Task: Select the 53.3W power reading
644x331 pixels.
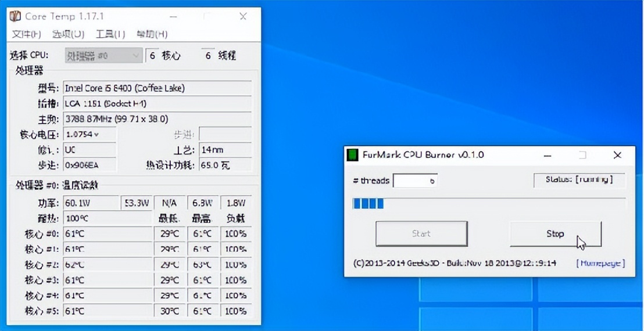Action: coord(137,203)
